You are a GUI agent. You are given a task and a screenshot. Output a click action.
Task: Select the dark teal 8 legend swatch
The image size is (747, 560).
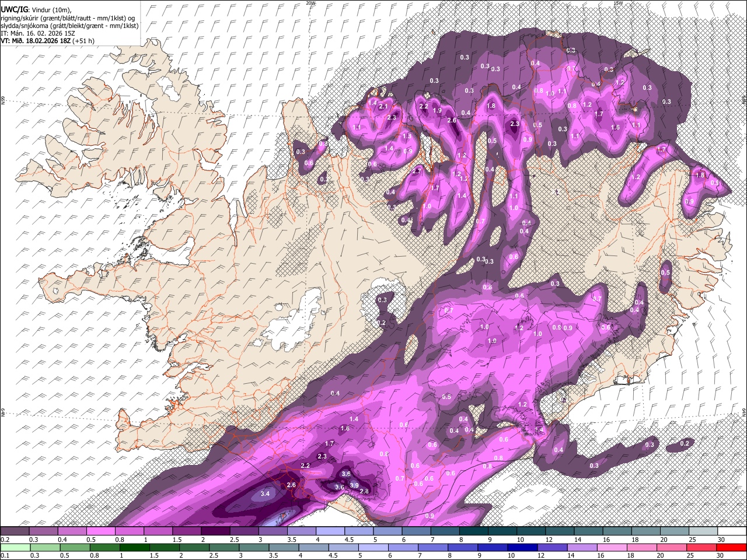click(473, 531)
